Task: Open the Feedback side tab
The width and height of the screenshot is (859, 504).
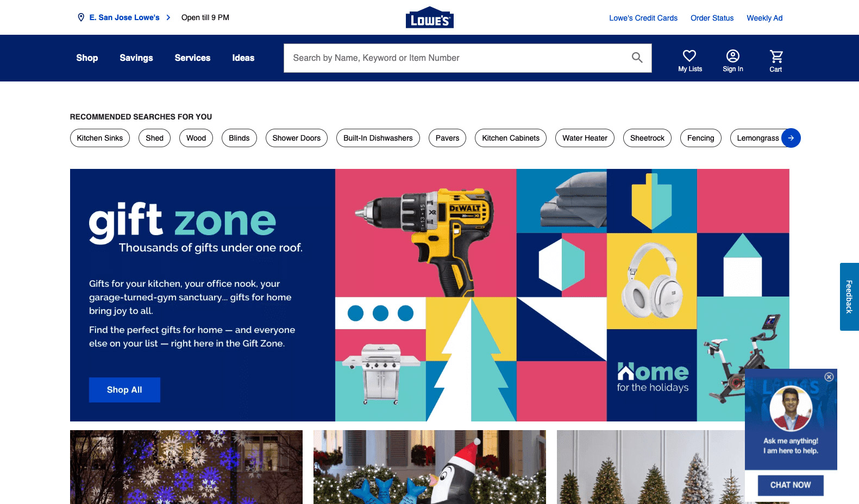Action: pos(849,297)
